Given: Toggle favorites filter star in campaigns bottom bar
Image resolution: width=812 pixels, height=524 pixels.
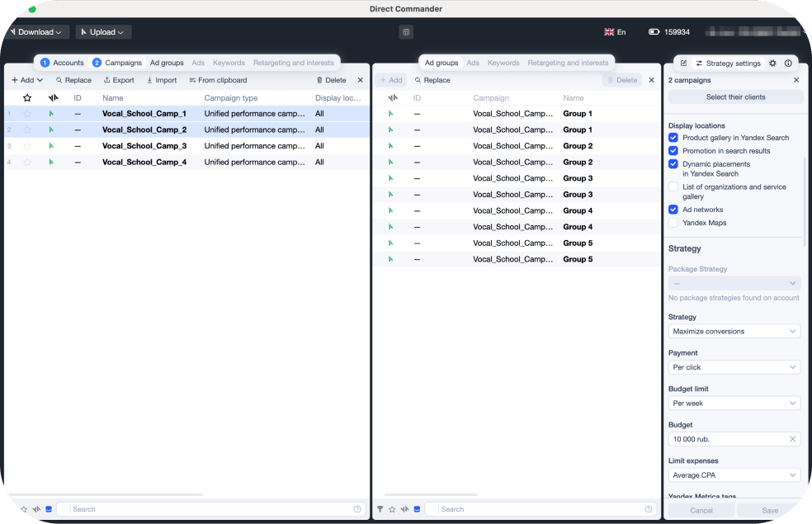Looking at the screenshot, I should pos(24,509).
